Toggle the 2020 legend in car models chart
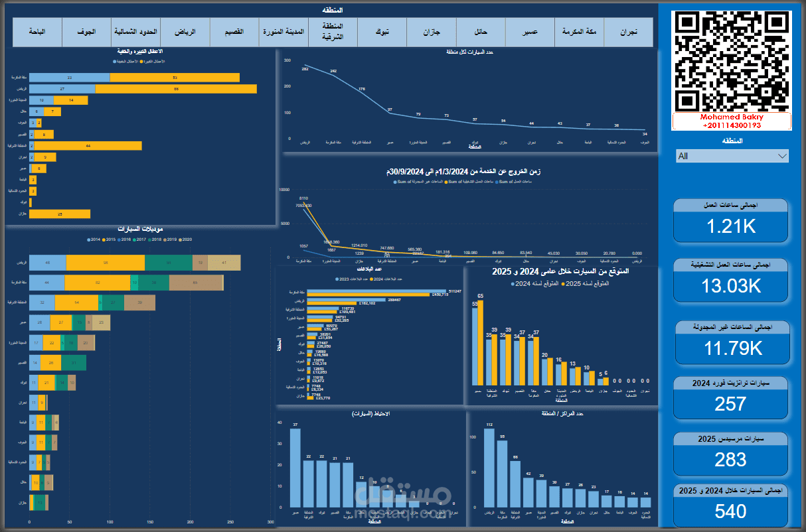The width and height of the screenshot is (806, 532). click(x=187, y=239)
